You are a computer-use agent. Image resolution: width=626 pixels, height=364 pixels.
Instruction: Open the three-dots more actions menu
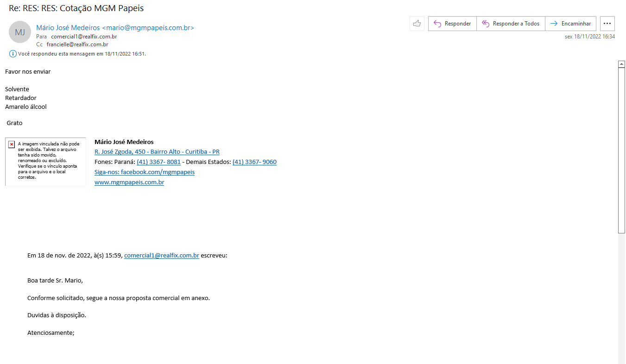click(607, 24)
